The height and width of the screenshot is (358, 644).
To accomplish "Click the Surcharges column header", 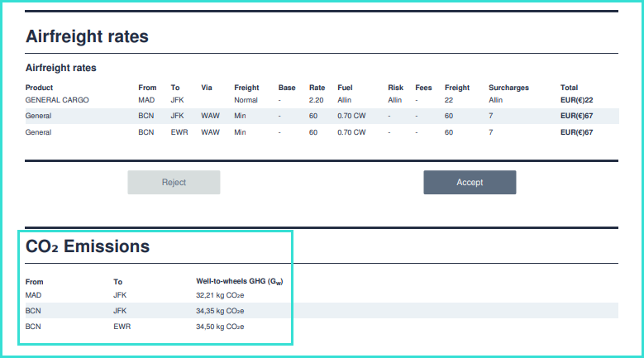I will click(508, 88).
